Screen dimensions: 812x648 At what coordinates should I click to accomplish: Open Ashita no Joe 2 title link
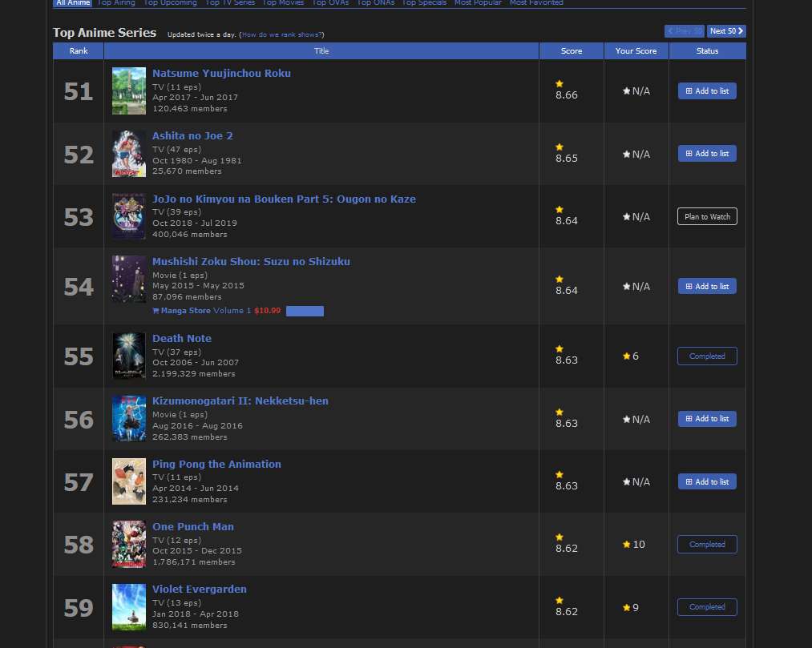[192, 136]
